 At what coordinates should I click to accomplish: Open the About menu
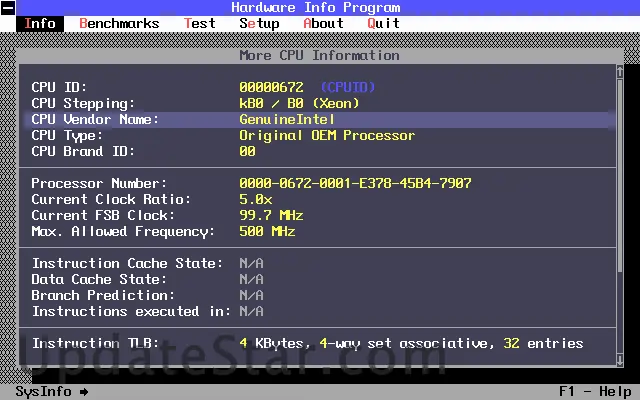click(x=324, y=24)
